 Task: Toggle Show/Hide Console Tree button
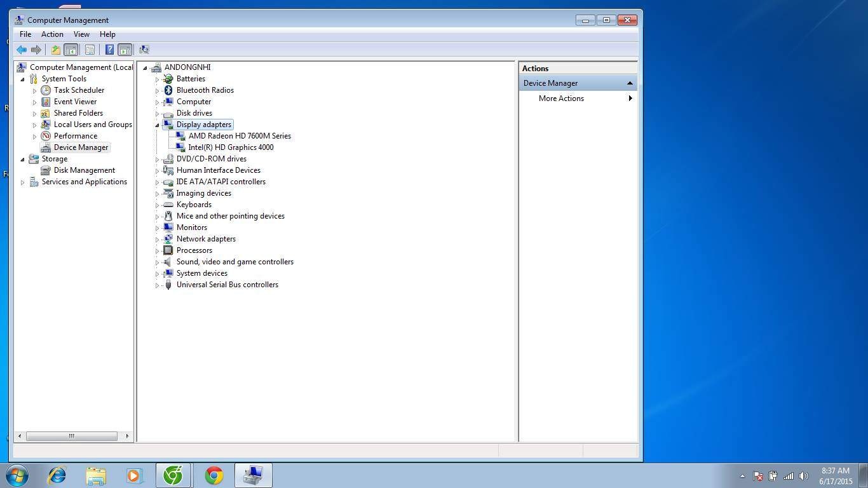tap(71, 50)
